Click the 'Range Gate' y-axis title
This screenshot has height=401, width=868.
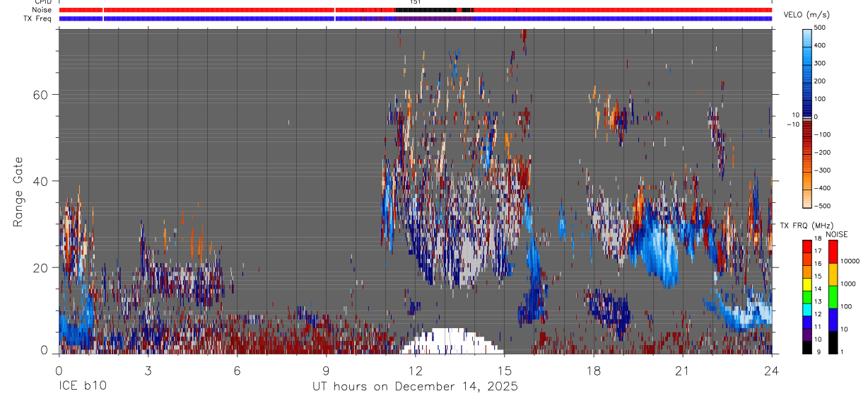(18, 191)
